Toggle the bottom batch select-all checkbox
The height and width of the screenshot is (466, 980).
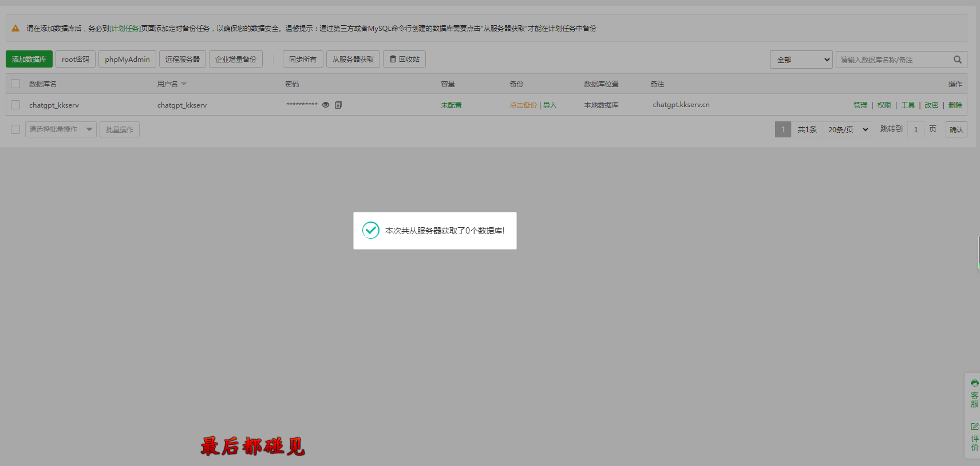[x=15, y=129]
